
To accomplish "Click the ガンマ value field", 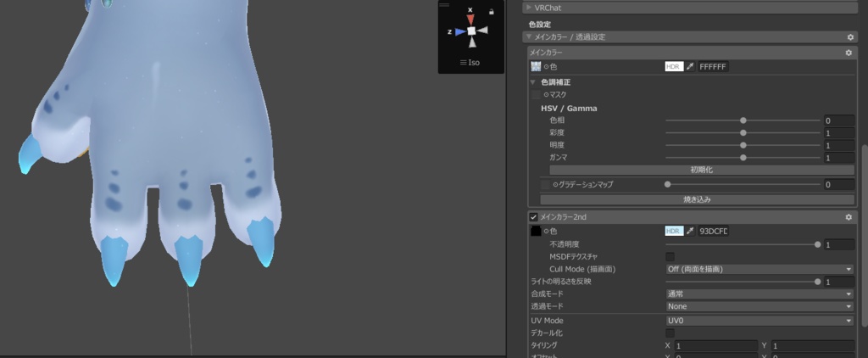I will (x=838, y=158).
